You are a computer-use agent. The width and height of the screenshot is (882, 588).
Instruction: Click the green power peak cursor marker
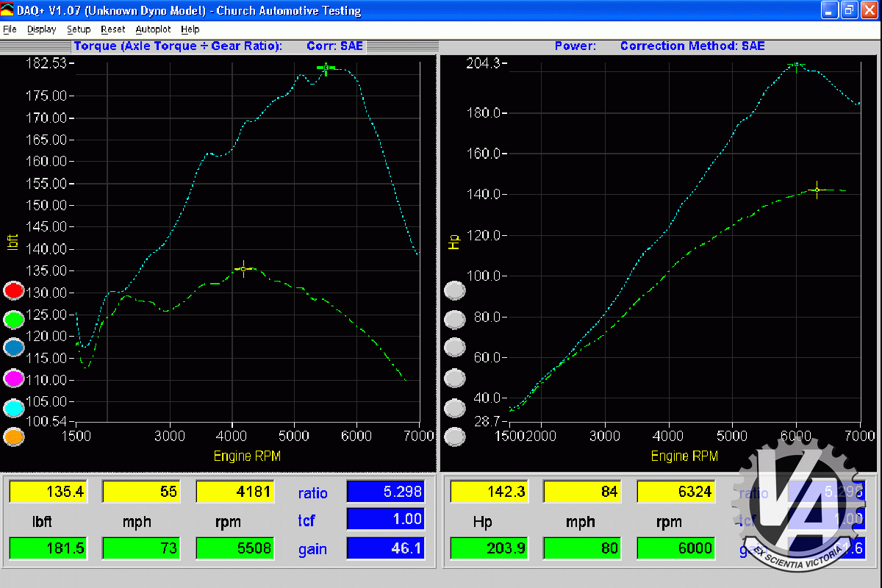coord(817,190)
